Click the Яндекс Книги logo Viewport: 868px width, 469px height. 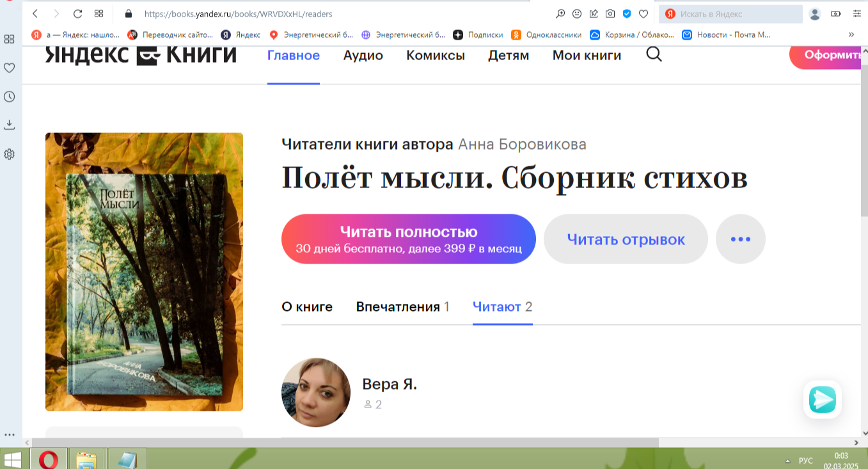[141, 55]
